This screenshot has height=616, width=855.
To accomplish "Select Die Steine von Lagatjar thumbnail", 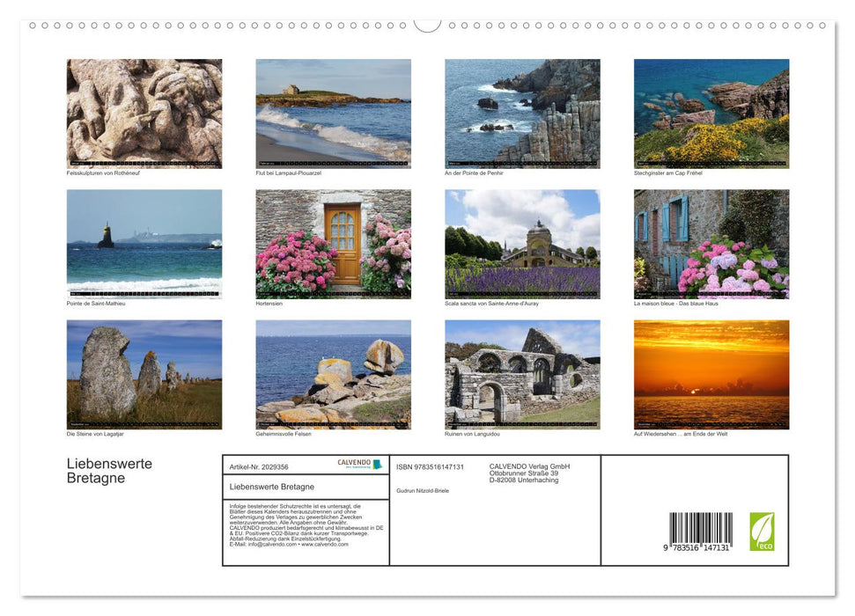I will [144, 373].
